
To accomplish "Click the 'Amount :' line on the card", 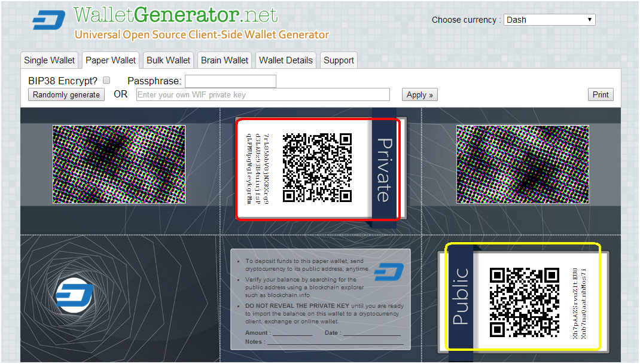I will tap(279, 333).
